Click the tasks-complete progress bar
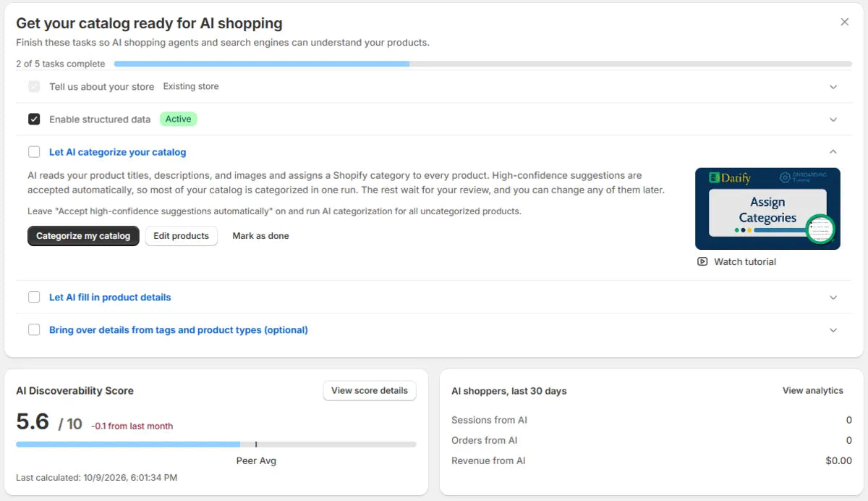This screenshot has width=868, height=501. (x=483, y=64)
